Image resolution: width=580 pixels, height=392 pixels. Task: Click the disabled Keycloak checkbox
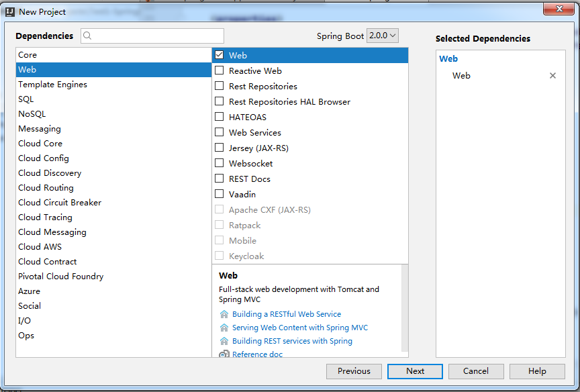(x=220, y=256)
